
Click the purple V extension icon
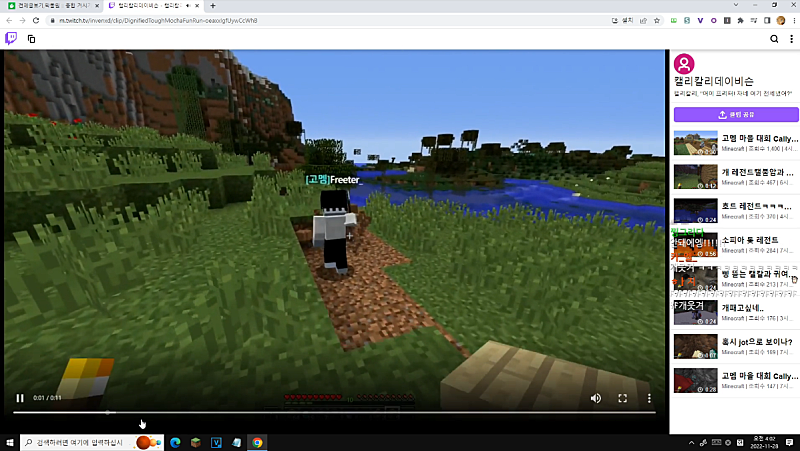click(x=700, y=20)
